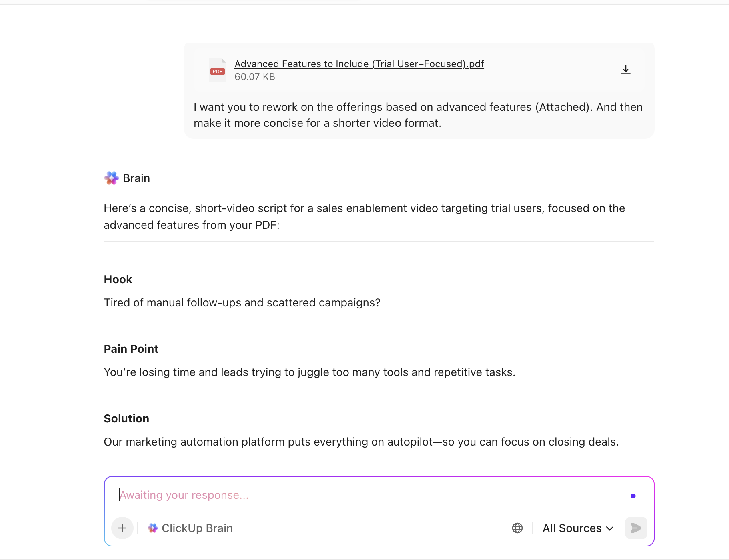Open the sources selector to change scope
This screenshot has height=560, width=729.
(x=577, y=528)
